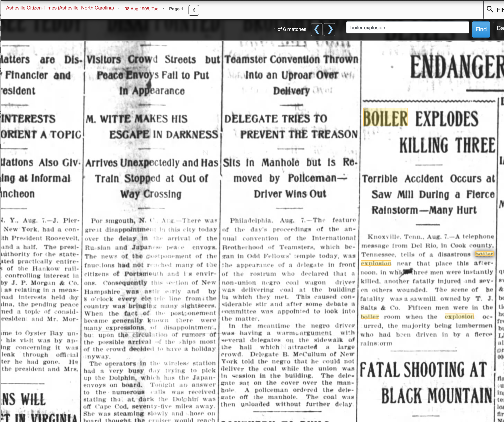Click the info icon beside Page 1
504x422 pixels.
tap(194, 10)
